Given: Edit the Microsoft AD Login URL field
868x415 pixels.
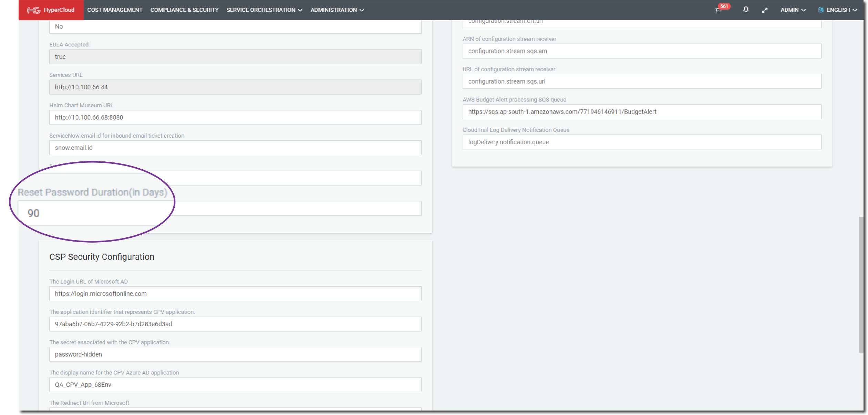Looking at the screenshot, I should (x=235, y=294).
